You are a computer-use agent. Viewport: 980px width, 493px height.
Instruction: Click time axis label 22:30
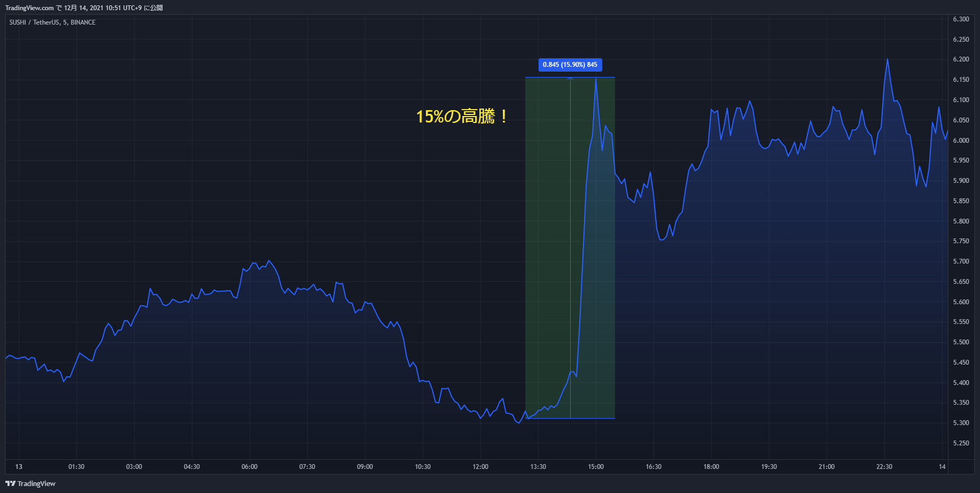point(884,467)
